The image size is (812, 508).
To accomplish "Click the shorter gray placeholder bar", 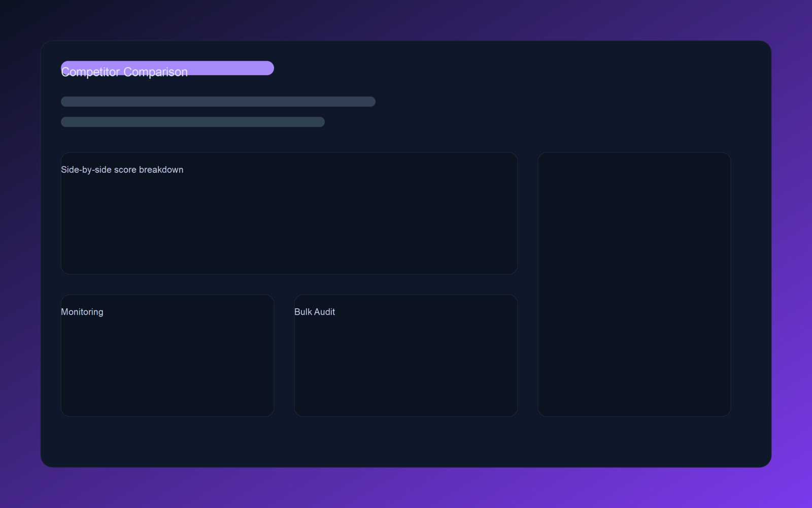I will pos(193,122).
